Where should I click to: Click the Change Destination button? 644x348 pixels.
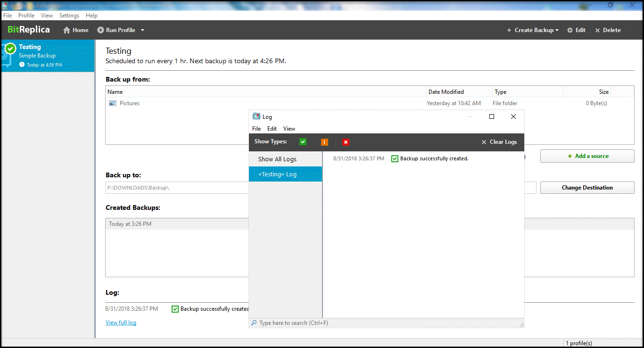click(x=587, y=188)
